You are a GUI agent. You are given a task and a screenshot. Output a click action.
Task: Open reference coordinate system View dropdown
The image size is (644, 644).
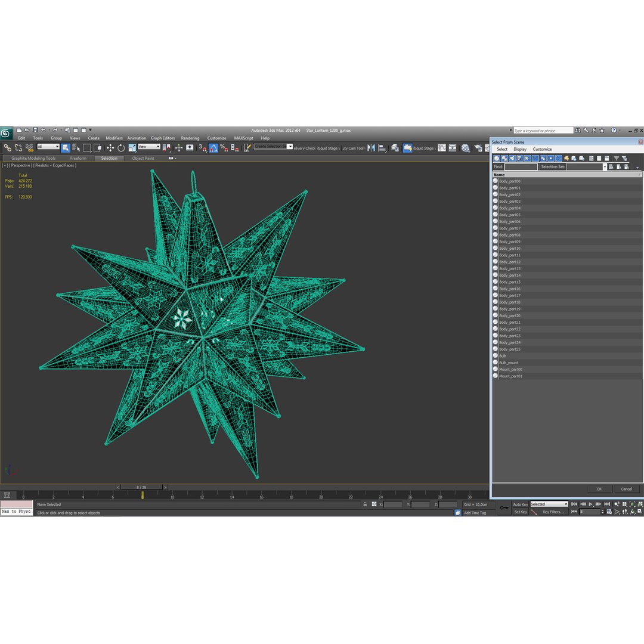coord(148,147)
